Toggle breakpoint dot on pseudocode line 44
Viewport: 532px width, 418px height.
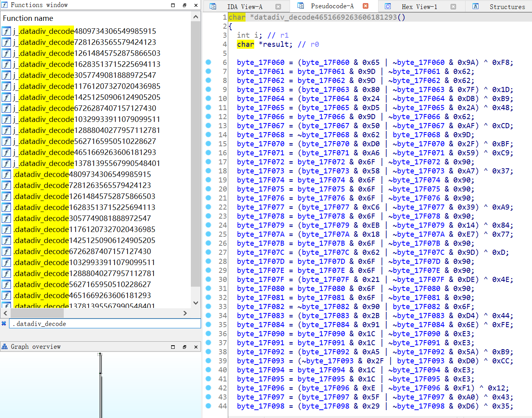[x=209, y=406]
